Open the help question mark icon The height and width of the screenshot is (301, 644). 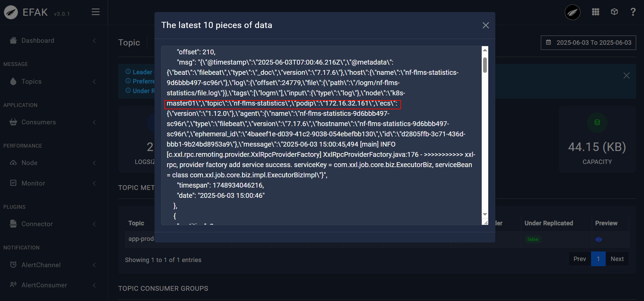point(633,12)
